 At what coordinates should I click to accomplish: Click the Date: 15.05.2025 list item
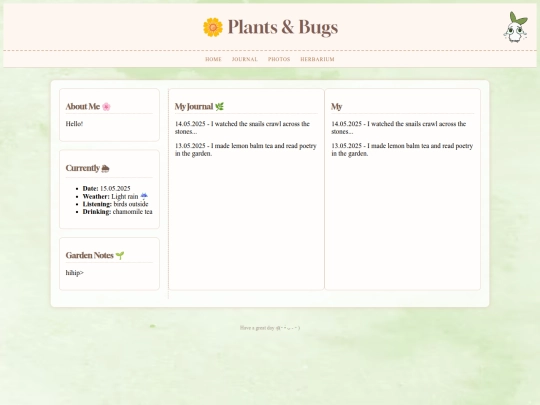coord(106,188)
